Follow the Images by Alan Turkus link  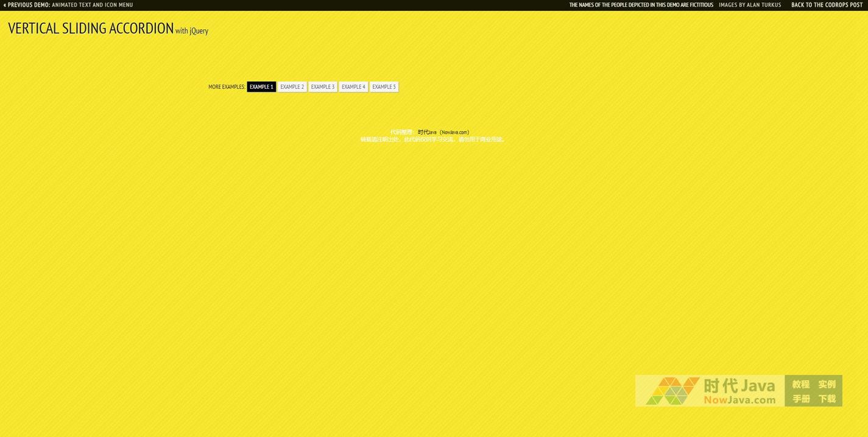pos(749,5)
